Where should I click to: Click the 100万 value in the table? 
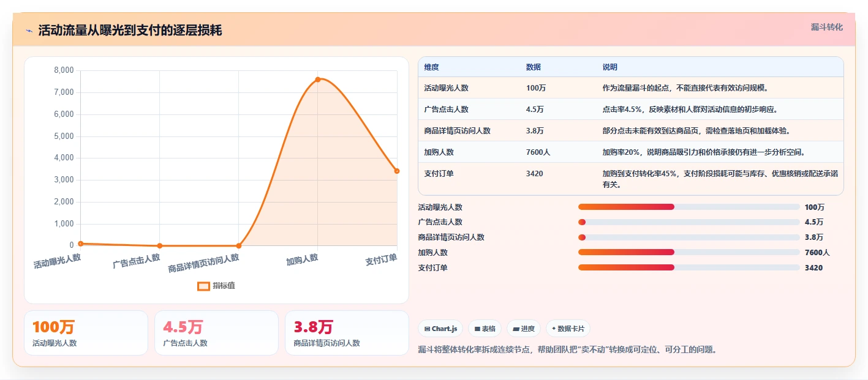click(x=536, y=88)
